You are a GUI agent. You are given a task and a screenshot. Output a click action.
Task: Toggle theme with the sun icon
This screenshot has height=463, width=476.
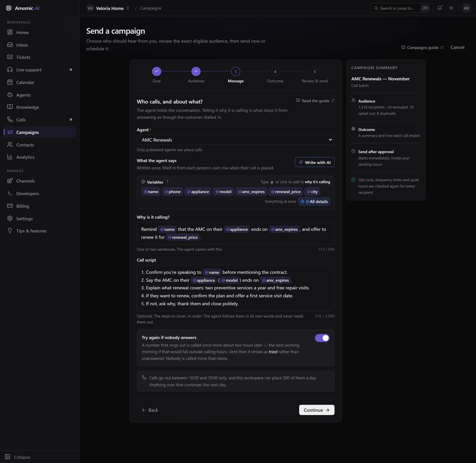(451, 8)
